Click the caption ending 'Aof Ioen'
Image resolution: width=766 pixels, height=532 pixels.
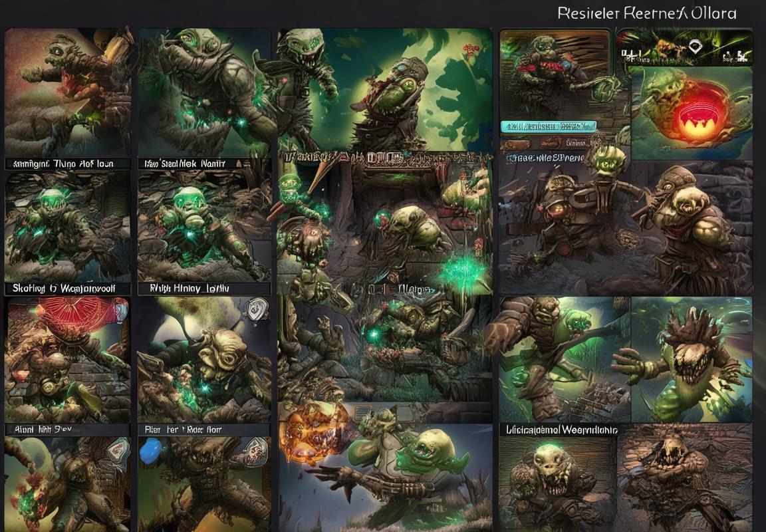tap(64, 164)
